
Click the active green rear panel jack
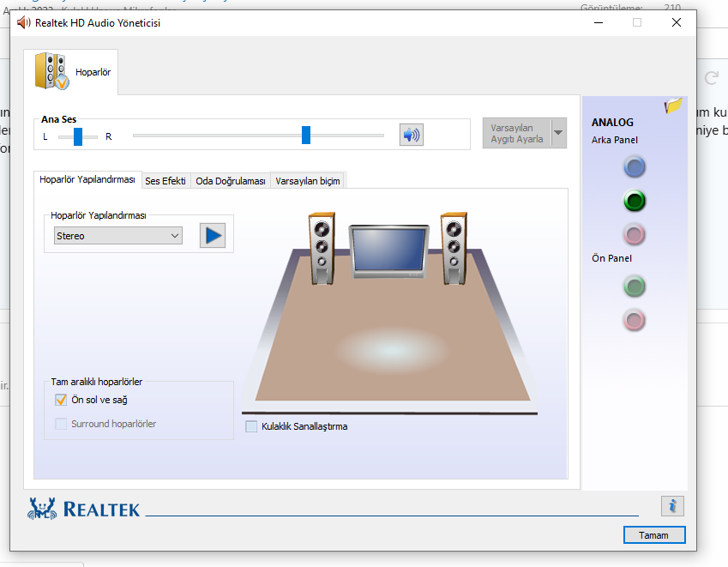click(635, 201)
